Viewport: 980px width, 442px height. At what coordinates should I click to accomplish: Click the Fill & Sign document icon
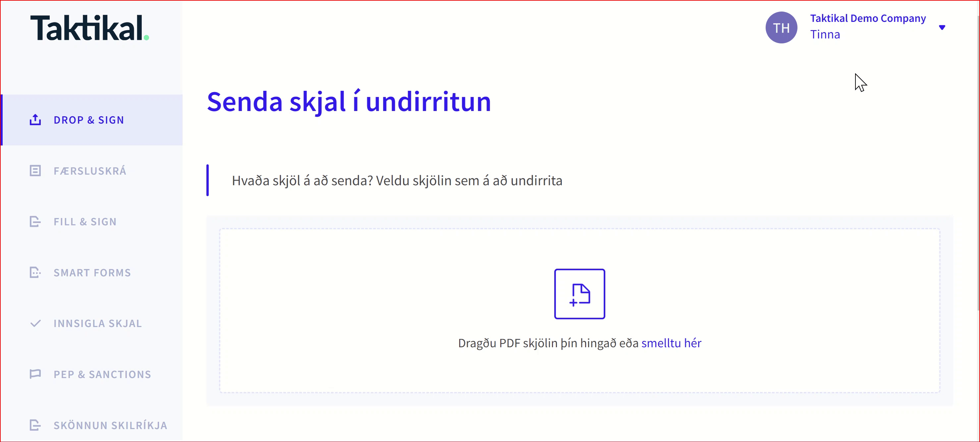(x=35, y=222)
